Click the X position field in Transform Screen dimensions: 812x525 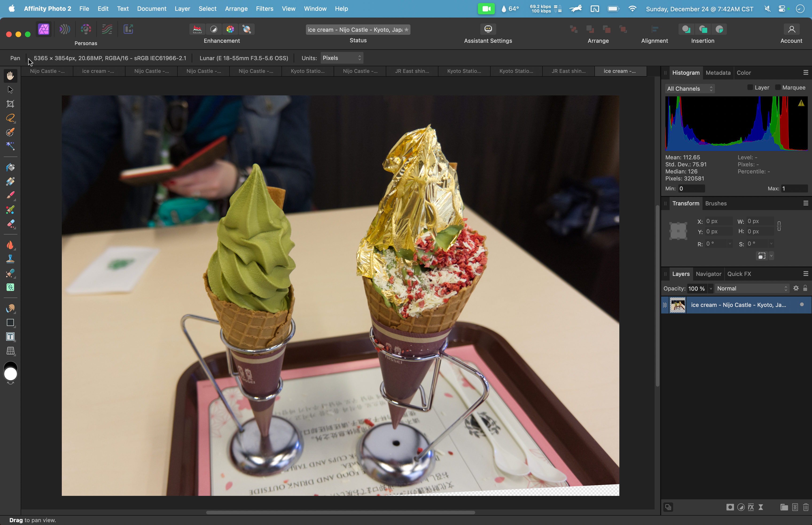pyautogui.click(x=718, y=221)
